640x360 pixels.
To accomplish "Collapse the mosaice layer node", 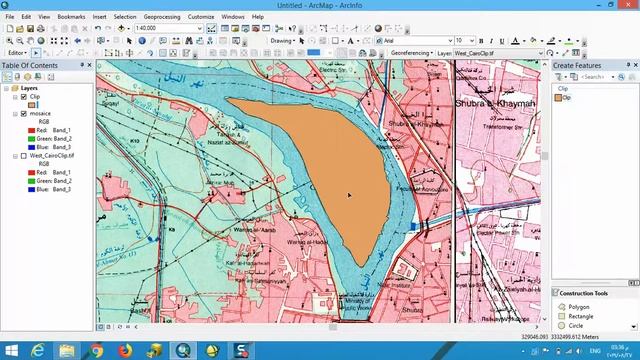I will (15, 114).
